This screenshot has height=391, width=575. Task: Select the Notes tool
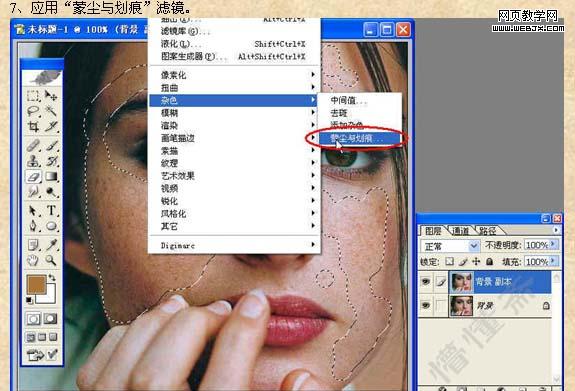33,245
